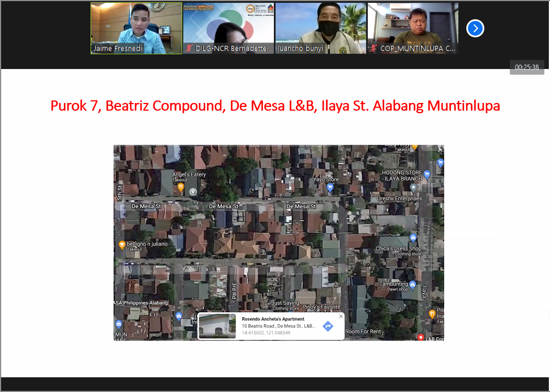Select COP_MUNTINLUPA video thumbnail
The width and height of the screenshot is (550, 392).
(413, 28)
